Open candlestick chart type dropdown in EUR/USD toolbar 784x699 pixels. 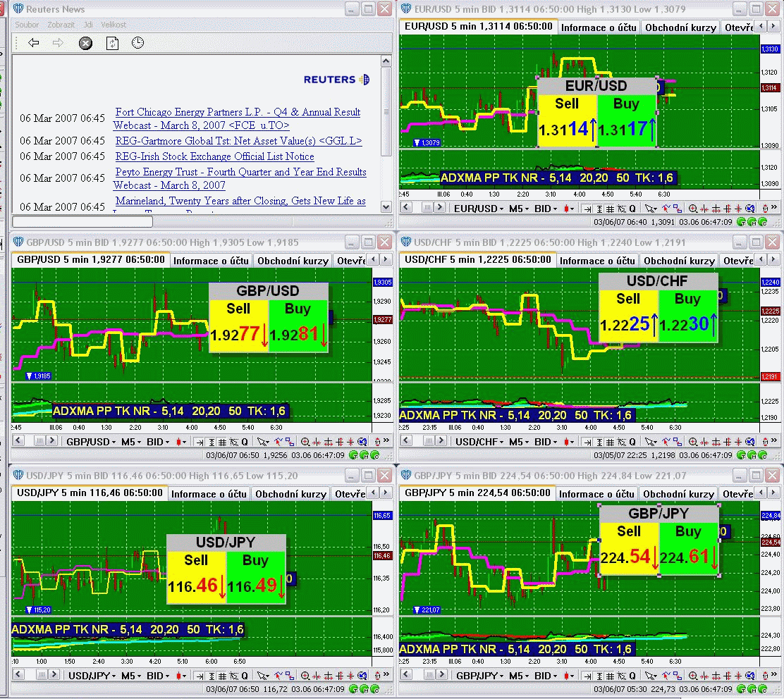click(x=569, y=209)
